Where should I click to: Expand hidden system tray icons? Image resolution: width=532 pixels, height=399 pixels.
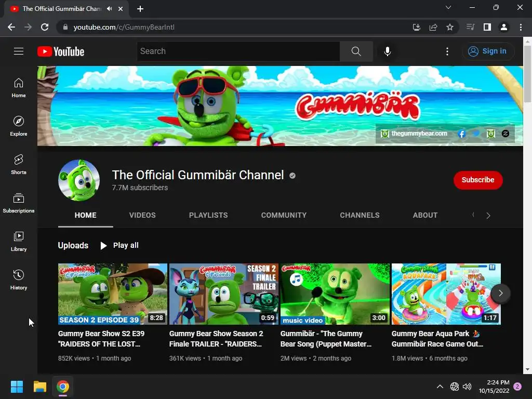(x=440, y=387)
